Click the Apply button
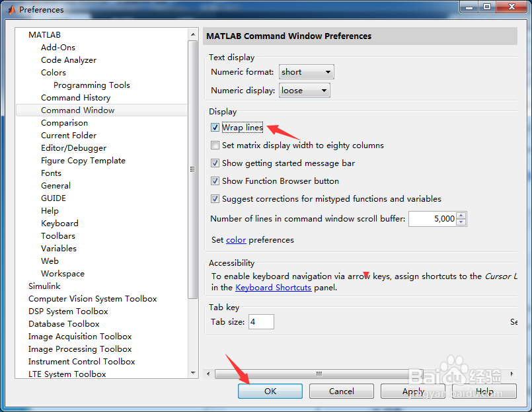Viewport: 532px width, 412px height. 413,391
